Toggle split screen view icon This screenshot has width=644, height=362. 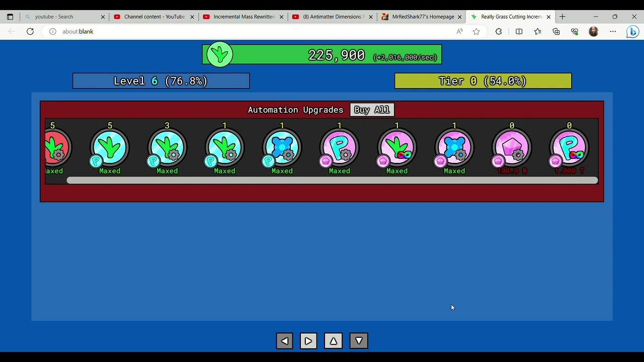click(519, 31)
